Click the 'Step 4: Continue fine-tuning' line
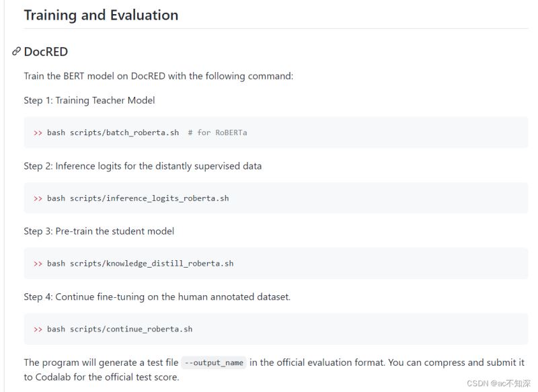 [x=157, y=297]
